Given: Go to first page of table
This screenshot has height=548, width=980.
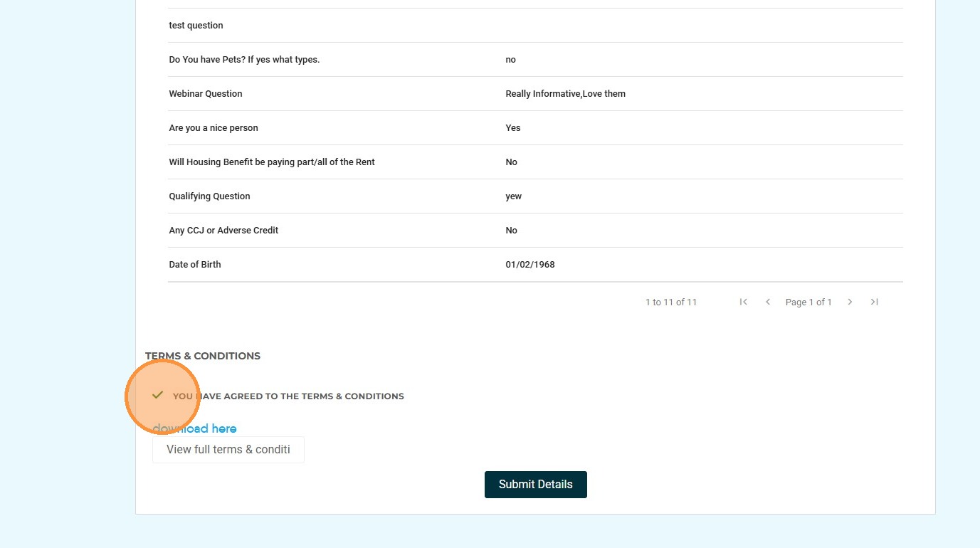Looking at the screenshot, I should [x=743, y=302].
